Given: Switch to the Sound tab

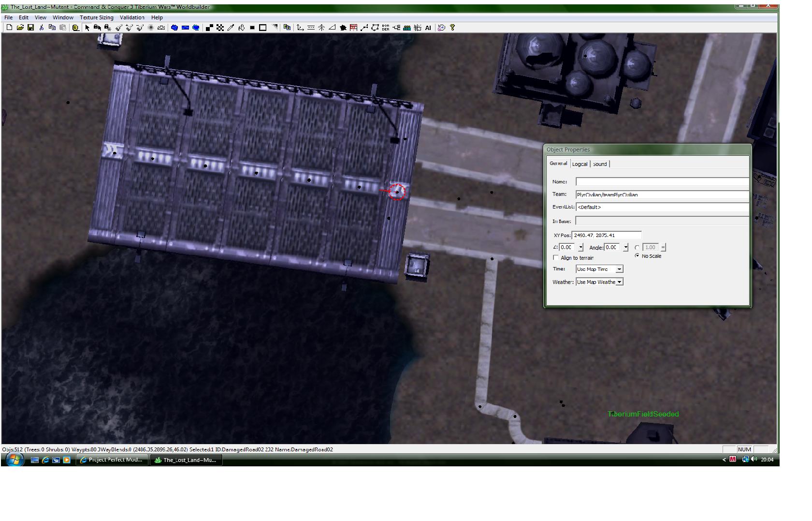Looking at the screenshot, I should pyautogui.click(x=600, y=164).
